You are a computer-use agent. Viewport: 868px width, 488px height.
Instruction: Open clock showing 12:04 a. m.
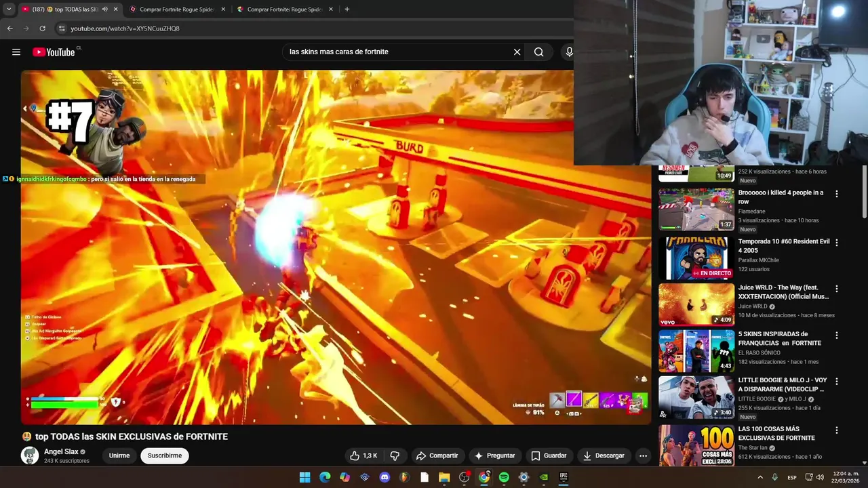click(844, 477)
